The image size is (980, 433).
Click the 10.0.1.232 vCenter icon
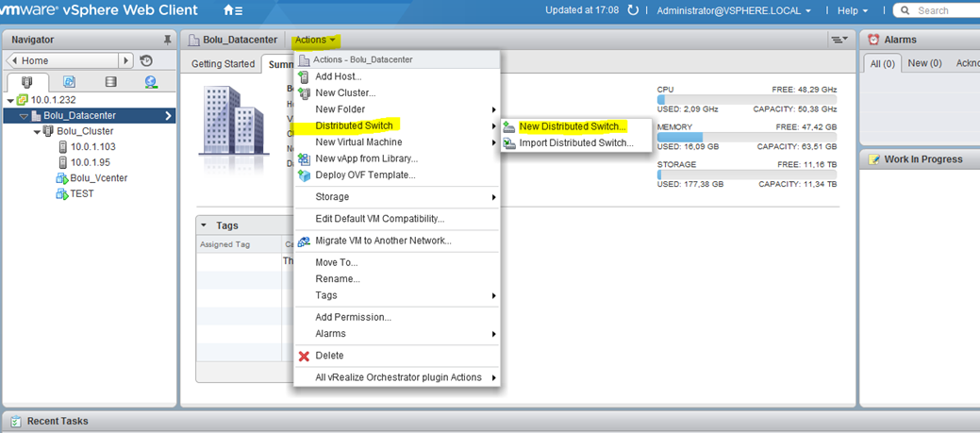click(x=23, y=100)
